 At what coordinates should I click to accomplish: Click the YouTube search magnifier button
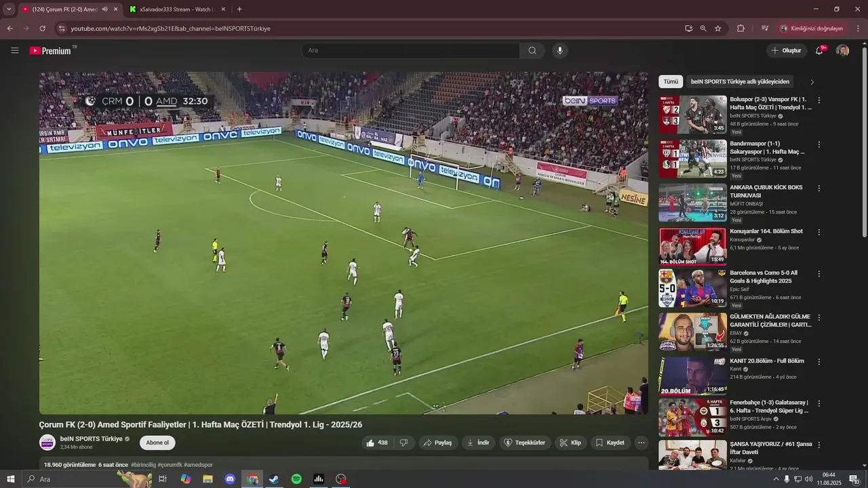pos(532,50)
